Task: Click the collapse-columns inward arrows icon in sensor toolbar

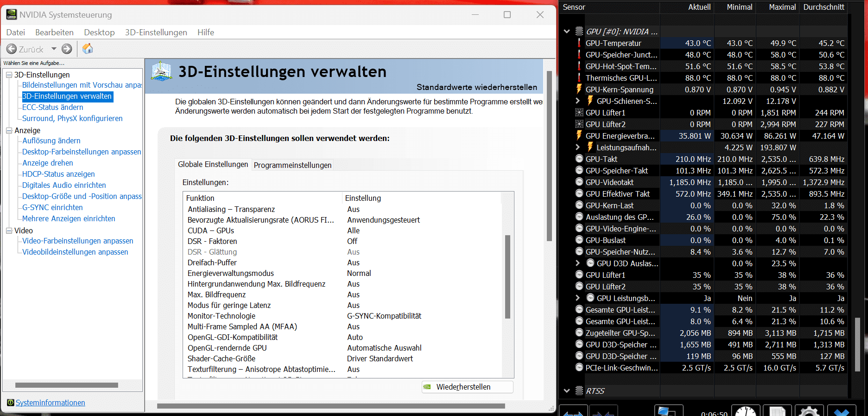Action: [x=603, y=411]
